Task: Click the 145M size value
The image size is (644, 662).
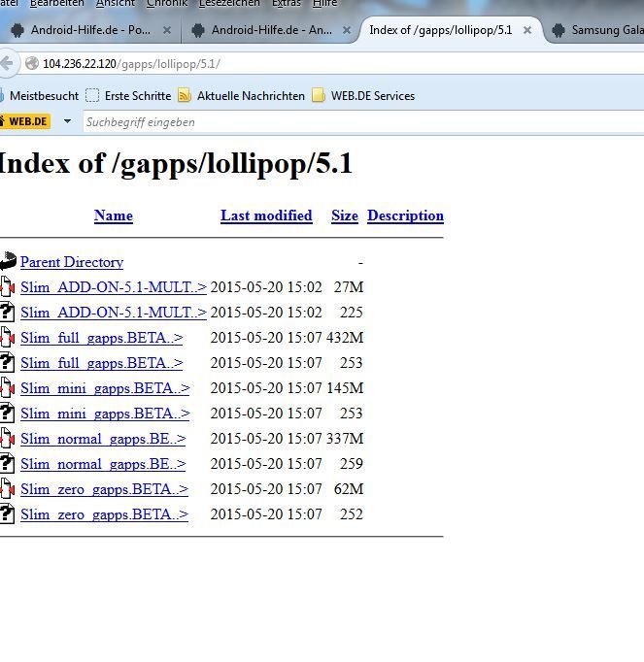Action: point(345,388)
